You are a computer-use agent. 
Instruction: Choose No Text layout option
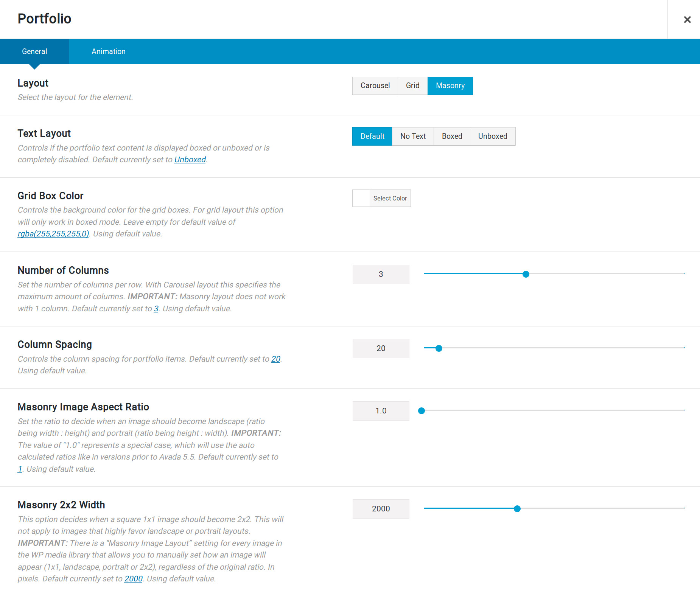point(413,137)
